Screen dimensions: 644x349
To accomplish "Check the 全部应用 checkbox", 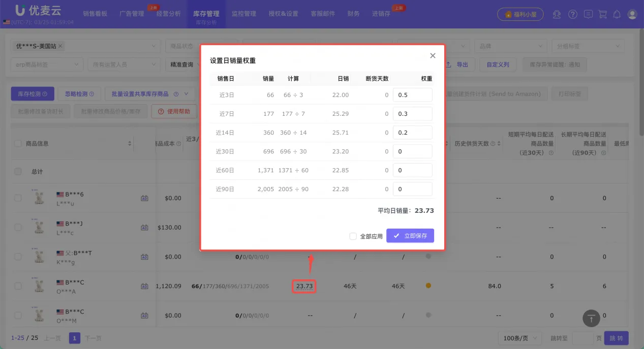I will (353, 236).
